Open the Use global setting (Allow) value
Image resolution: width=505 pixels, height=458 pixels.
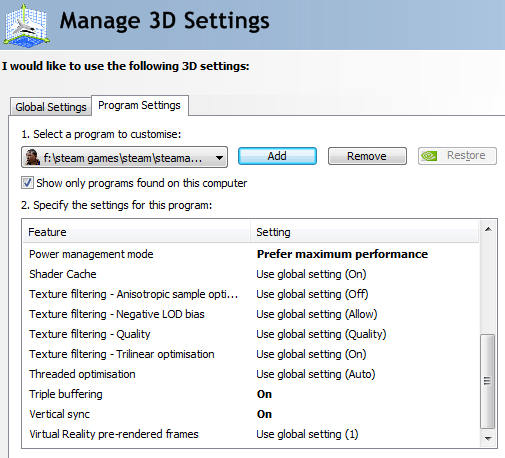(x=317, y=314)
